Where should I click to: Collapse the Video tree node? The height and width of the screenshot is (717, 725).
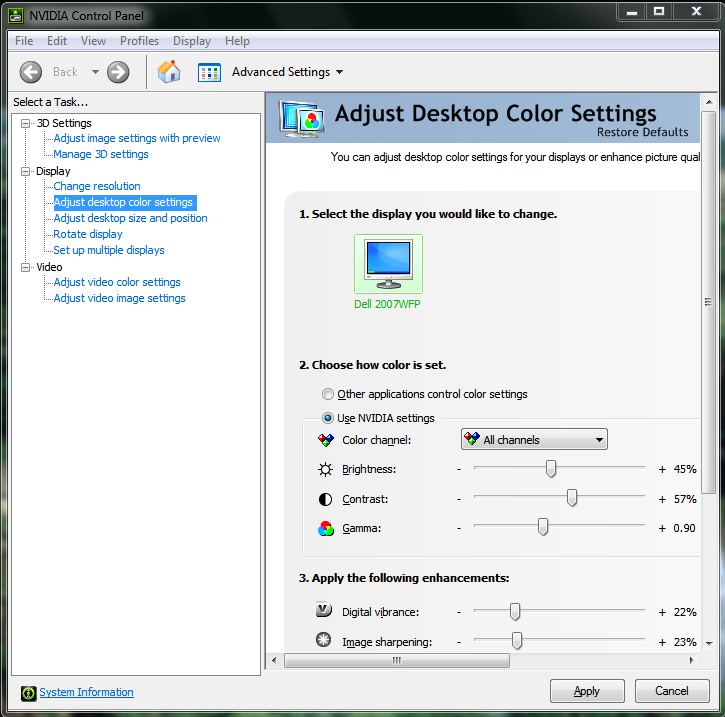pos(25,267)
